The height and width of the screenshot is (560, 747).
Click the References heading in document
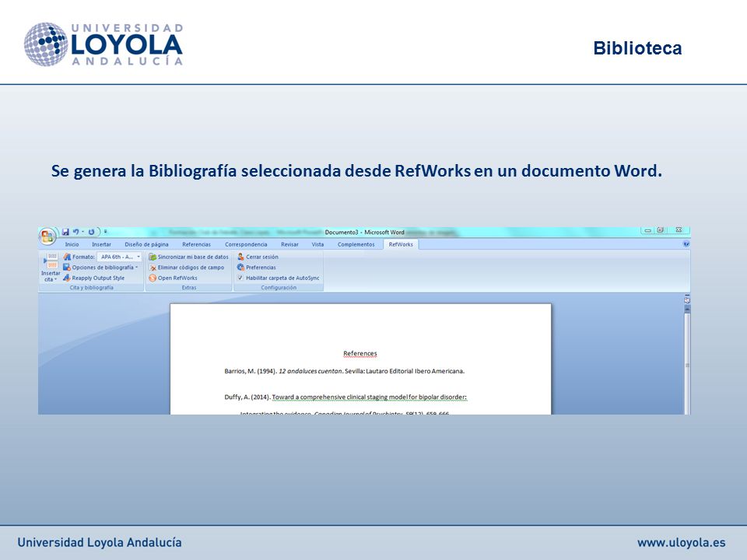(x=360, y=353)
